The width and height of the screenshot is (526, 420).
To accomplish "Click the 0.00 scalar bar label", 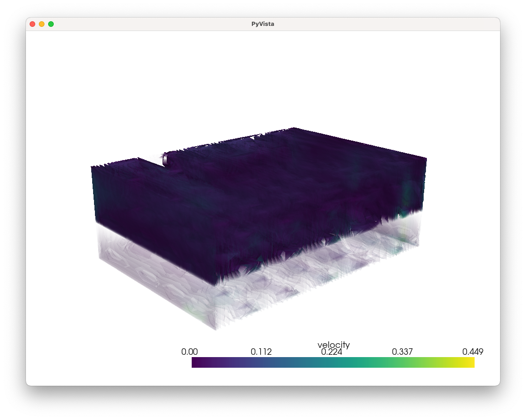I will click(x=189, y=352).
